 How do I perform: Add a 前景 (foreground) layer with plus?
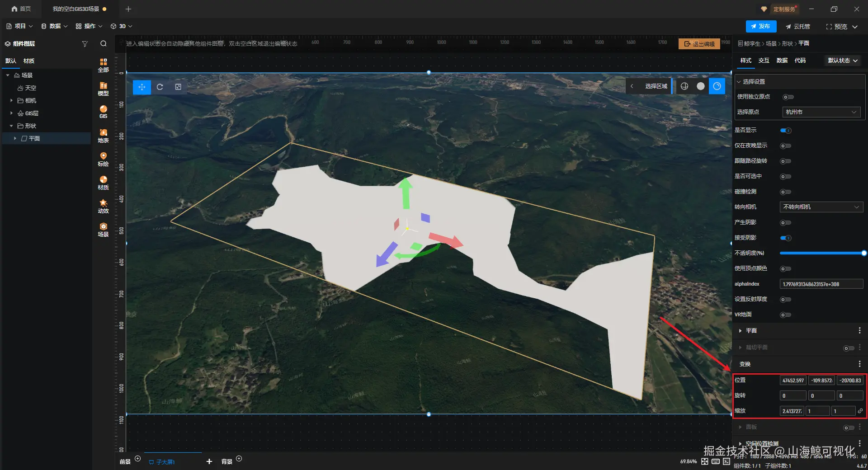(138, 459)
